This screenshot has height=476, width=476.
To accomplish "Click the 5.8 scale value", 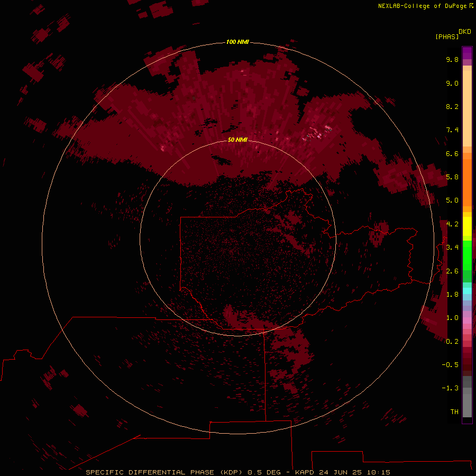I will pos(452,177).
